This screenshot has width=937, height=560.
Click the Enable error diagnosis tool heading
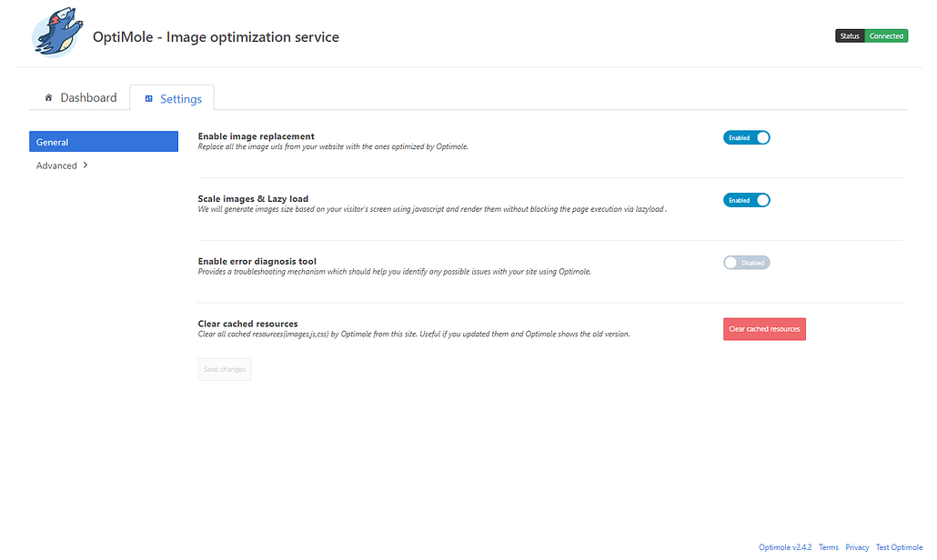click(257, 262)
